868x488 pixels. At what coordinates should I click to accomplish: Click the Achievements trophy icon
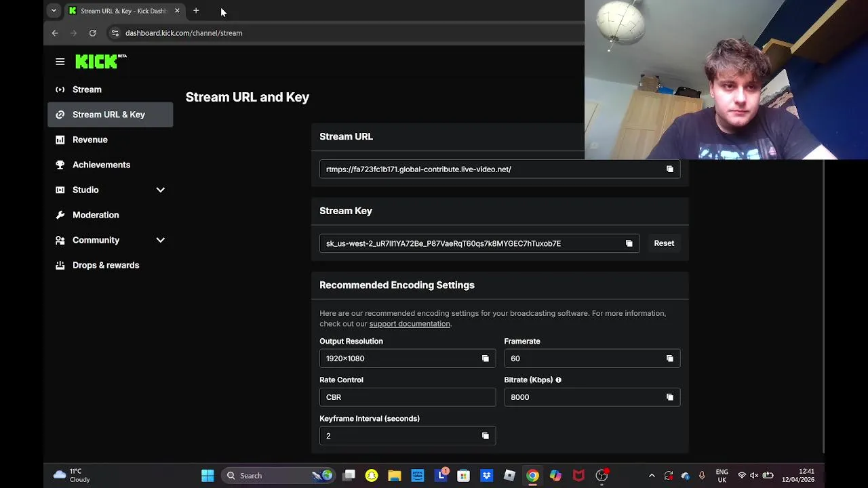click(60, 165)
